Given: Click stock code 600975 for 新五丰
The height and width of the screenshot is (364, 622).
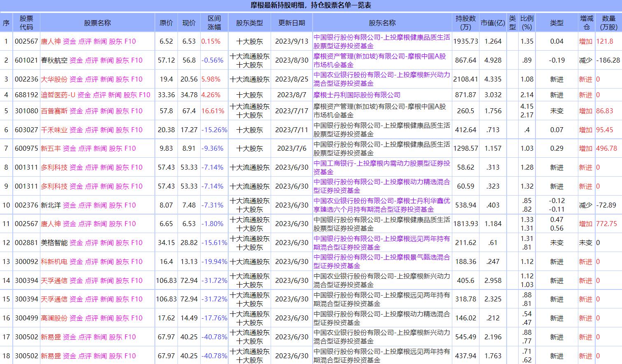Looking at the screenshot, I should coord(27,148).
